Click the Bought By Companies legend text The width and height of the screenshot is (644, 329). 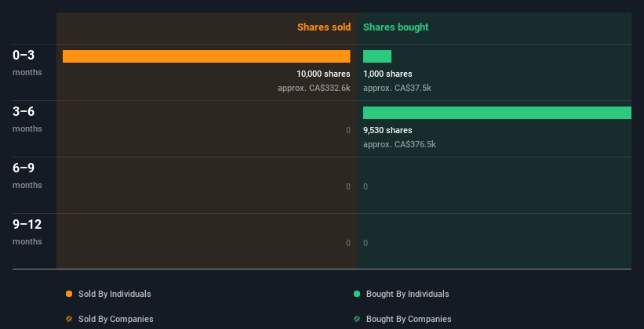click(x=409, y=319)
